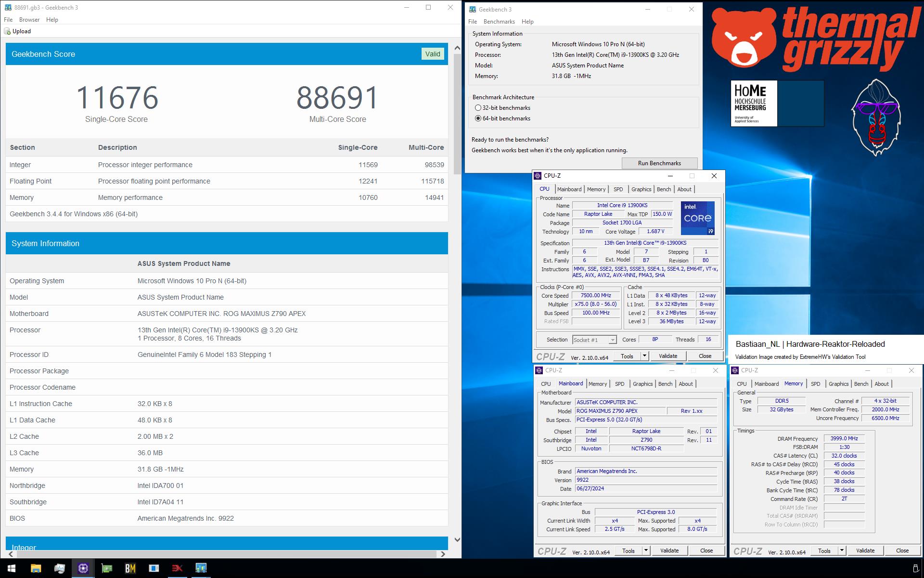Click the scroll-right arrow in Geekbench results
This screenshot has height=578, width=924.
443,554
